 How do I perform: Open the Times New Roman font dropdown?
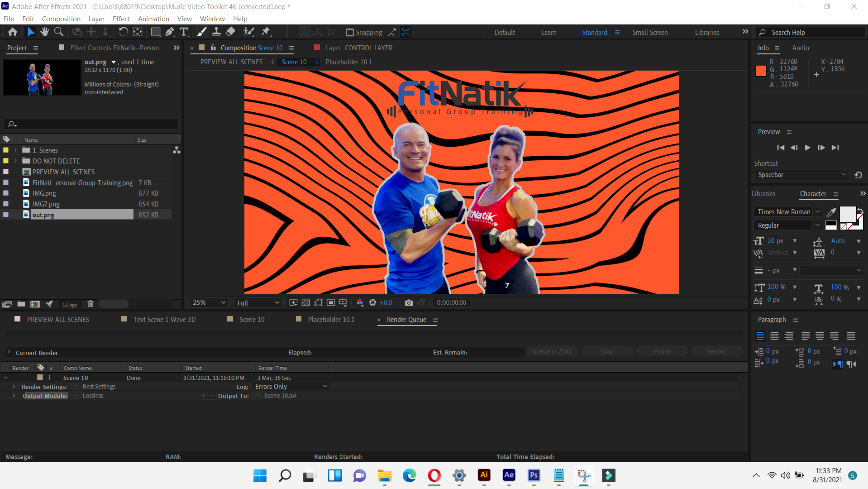(x=788, y=212)
